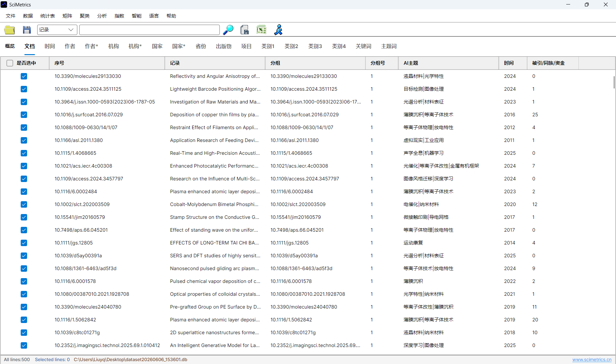
Task: Switch to the 作者 tab
Action: point(70,46)
